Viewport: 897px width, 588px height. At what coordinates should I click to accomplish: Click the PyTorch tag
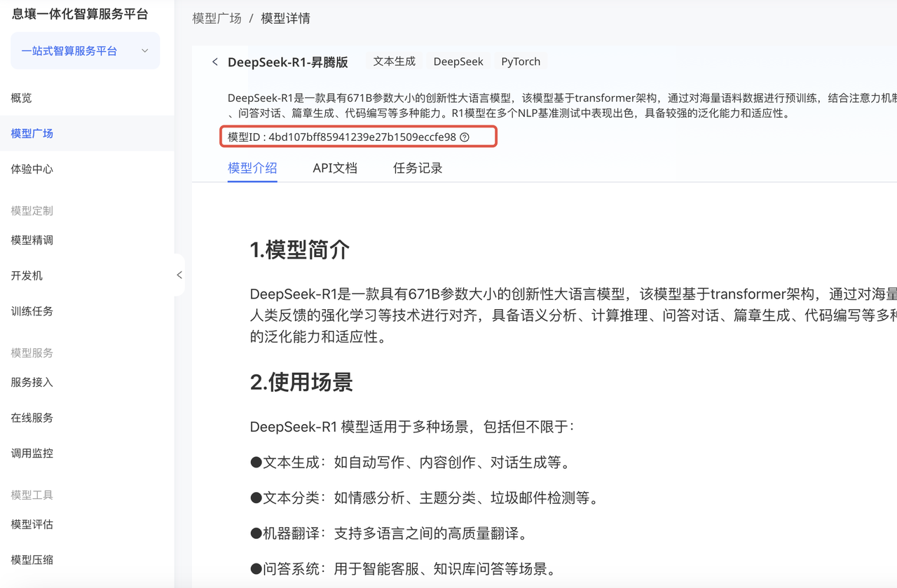click(x=521, y=62)
